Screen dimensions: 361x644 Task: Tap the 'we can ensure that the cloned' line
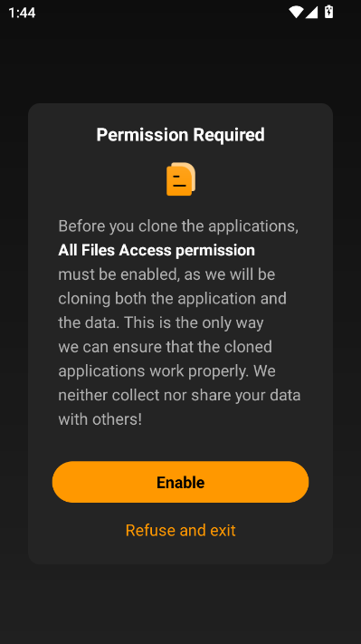165,347
